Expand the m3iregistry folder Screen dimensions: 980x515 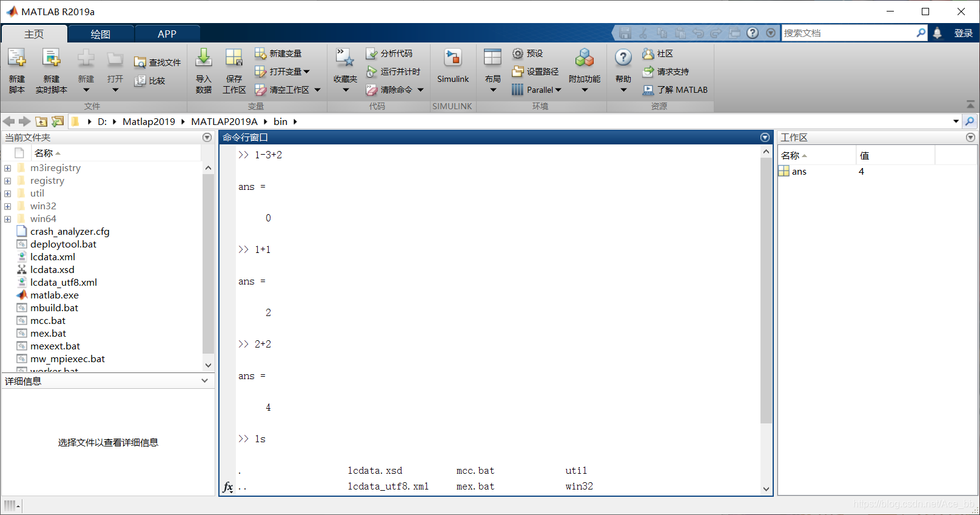pos(7,168)
